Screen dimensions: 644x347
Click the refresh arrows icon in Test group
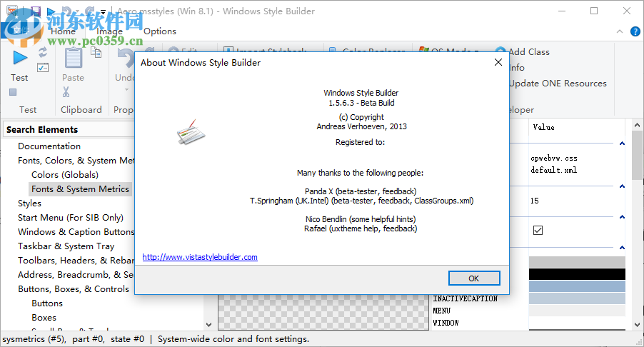[43, 52]
